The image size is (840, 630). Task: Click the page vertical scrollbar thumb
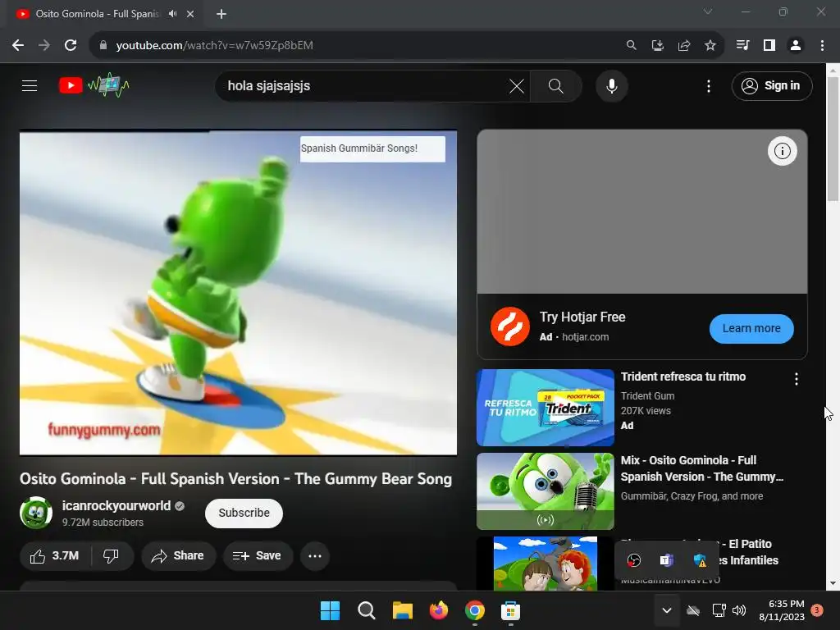point(833,139)
